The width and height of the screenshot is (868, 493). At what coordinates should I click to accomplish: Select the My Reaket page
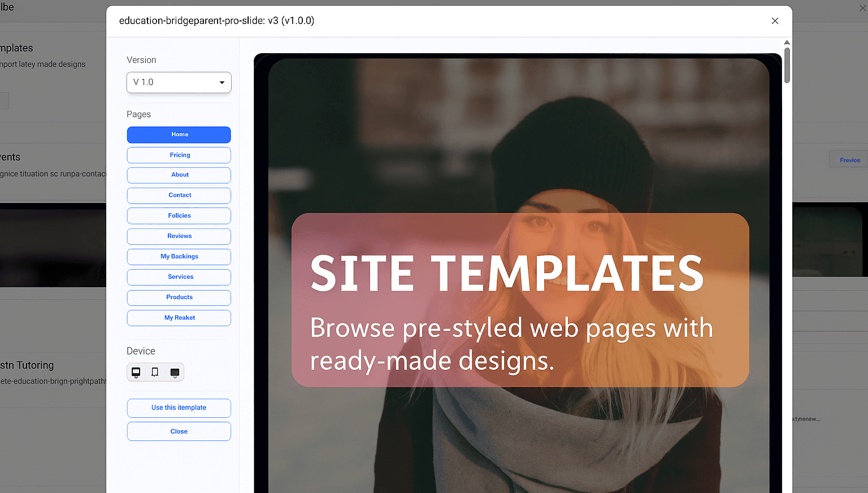click(179, 318)
